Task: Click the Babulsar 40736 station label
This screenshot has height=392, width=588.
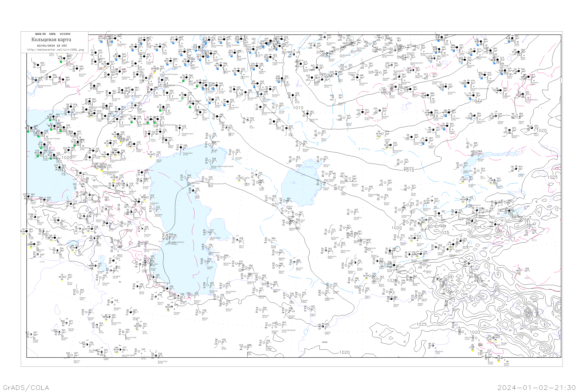Action: coord(197,302)
